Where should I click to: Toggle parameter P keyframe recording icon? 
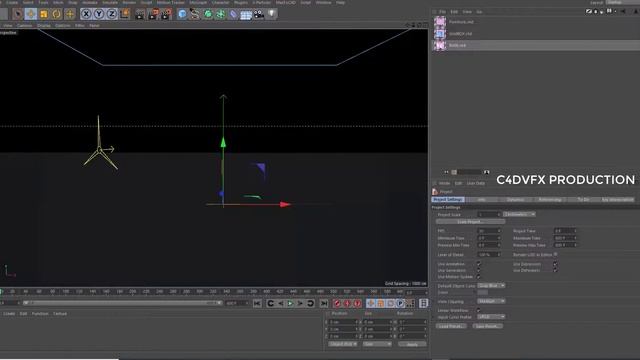(400, 303)
